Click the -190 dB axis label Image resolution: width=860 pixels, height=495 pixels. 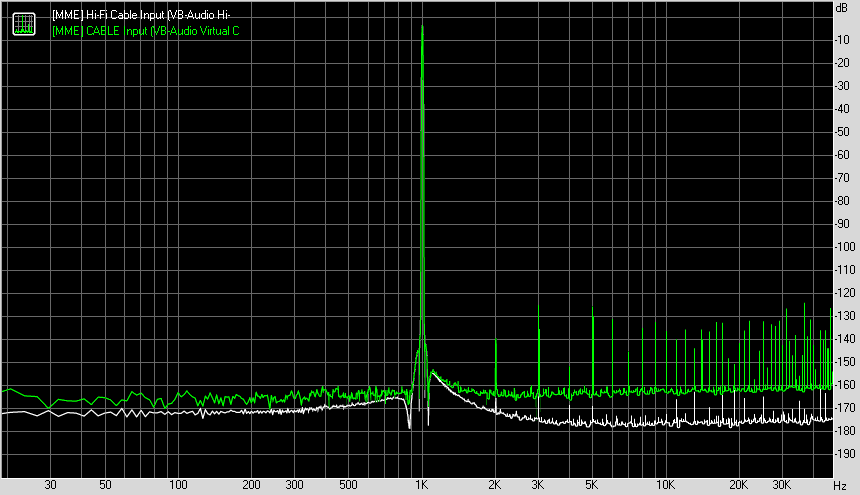(844, 454)
